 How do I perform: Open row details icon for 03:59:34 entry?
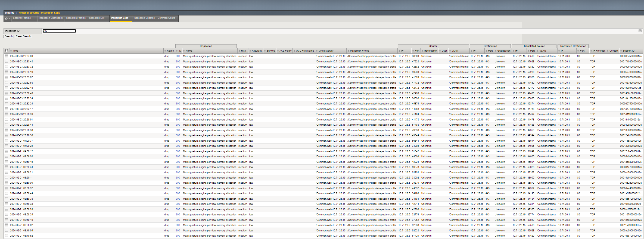coord(7,167)
